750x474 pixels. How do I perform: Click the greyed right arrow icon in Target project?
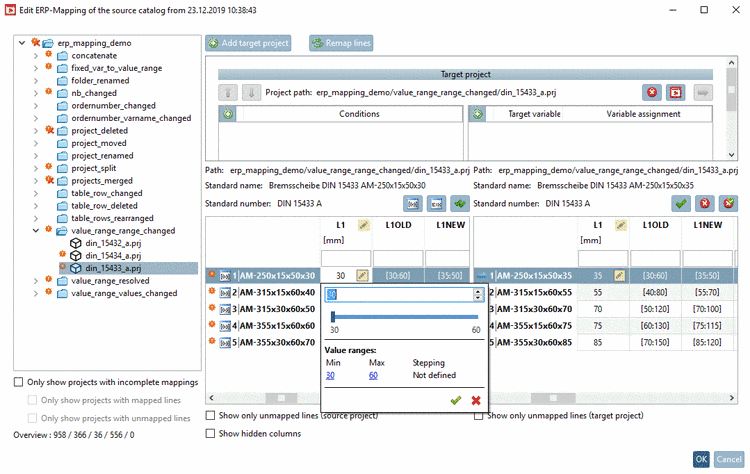[x=703, y=92]
